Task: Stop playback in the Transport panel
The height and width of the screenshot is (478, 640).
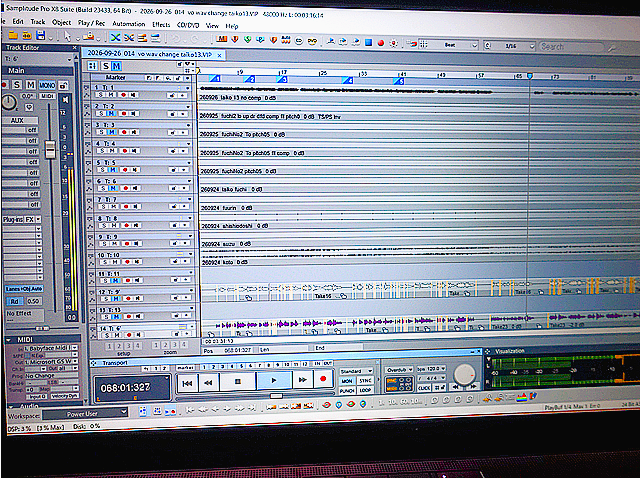Action: coord(238,382)
